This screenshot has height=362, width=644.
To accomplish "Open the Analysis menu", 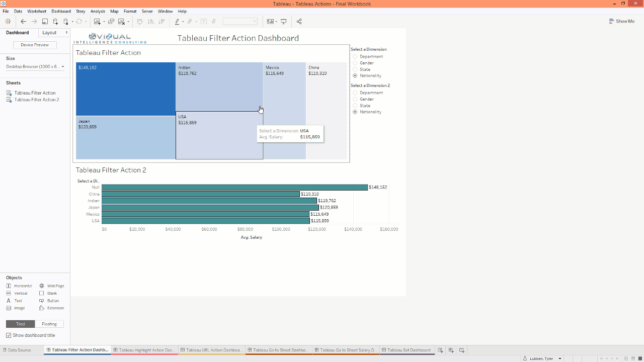I will click(x=98, y=11).
